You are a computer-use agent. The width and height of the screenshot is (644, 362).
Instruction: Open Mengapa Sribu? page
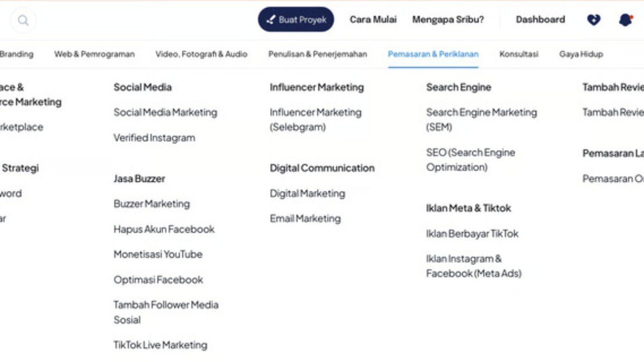[448, 19]
